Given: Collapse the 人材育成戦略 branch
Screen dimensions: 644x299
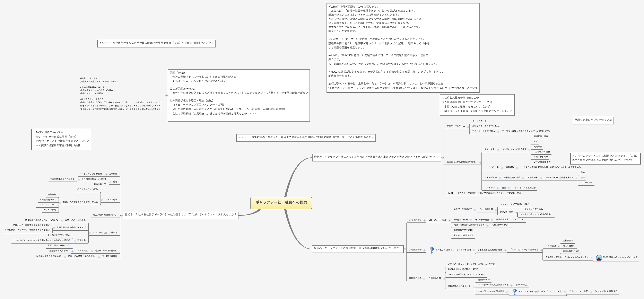Looking at the screenshot, I should click(425, 220).
